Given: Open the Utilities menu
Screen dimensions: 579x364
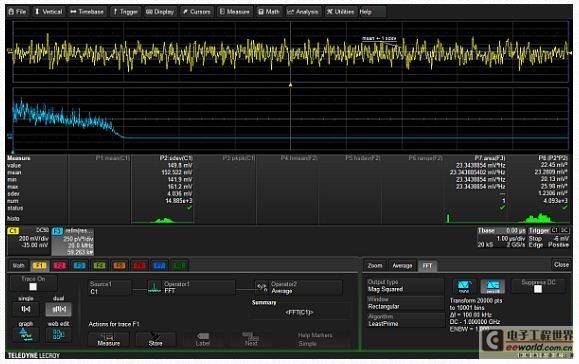Looking at the screenshot, I should (x=340, y=12).
